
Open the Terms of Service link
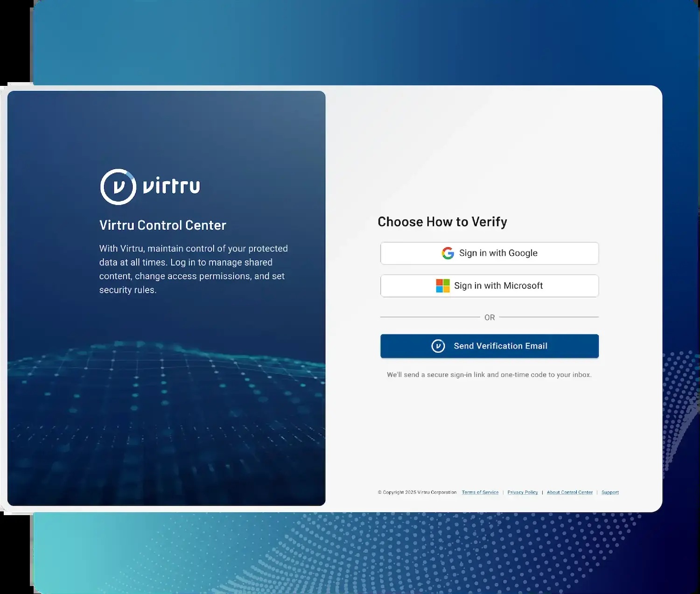(480, 492)
